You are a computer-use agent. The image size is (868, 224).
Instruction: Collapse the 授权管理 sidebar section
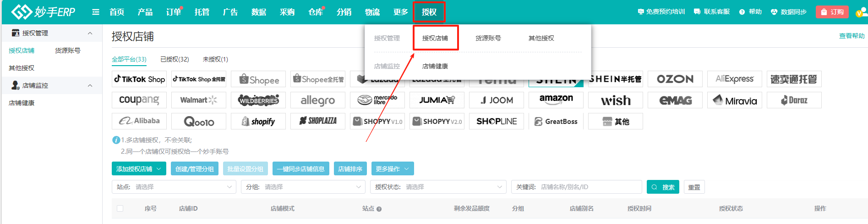click(90, 33)
